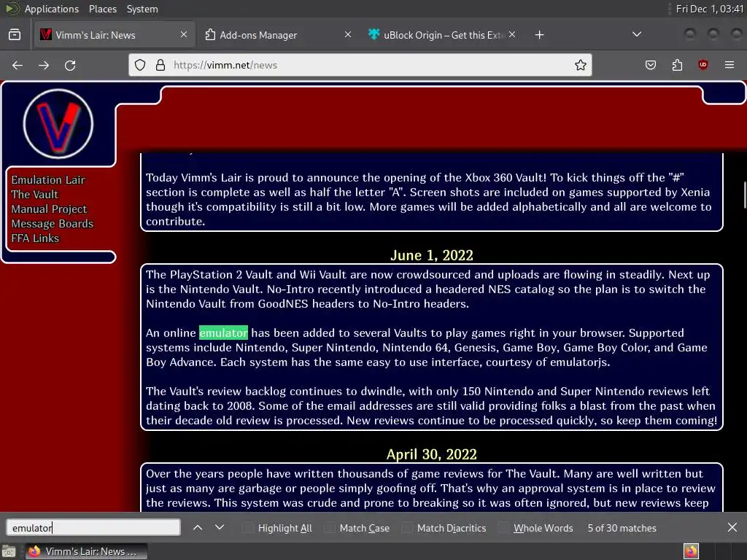Open the System menu
The width and height of the screenshot is (747, 560).
[x=142, y=9]
